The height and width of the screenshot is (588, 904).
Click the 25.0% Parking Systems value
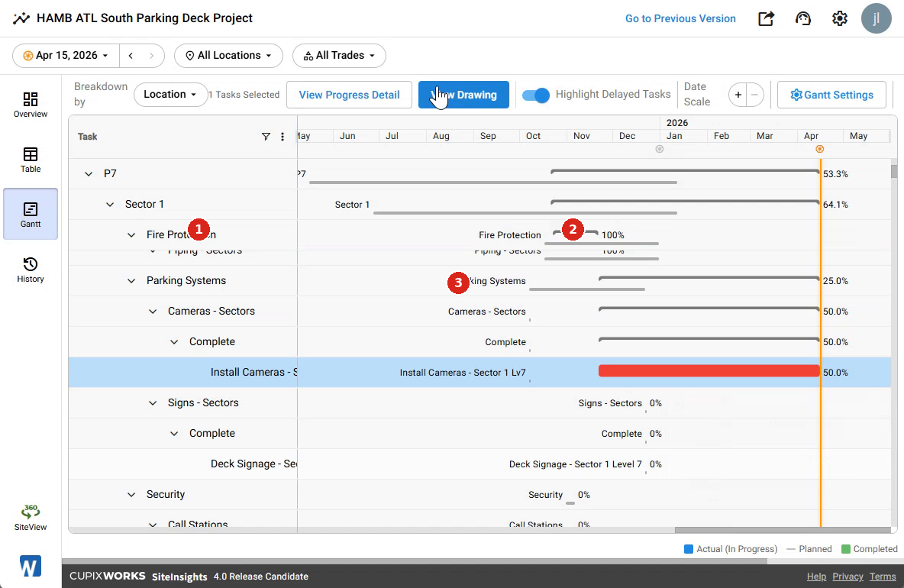click(835, 281)
